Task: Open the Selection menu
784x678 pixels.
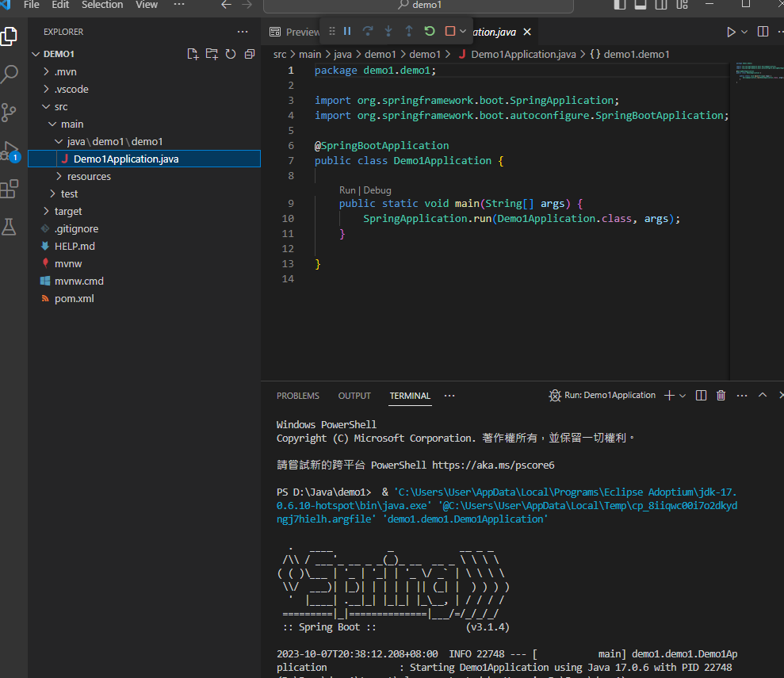Action: click(x=102, y=5)
